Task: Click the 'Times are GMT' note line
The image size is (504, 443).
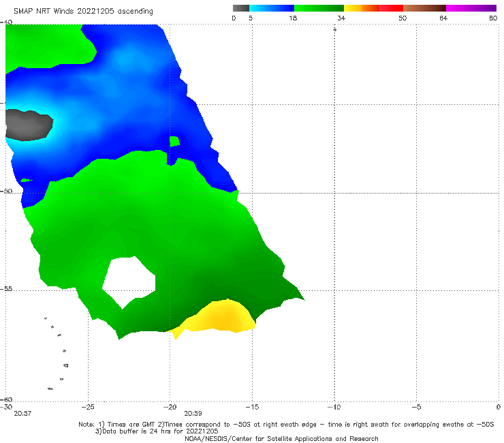Action: 286,425
